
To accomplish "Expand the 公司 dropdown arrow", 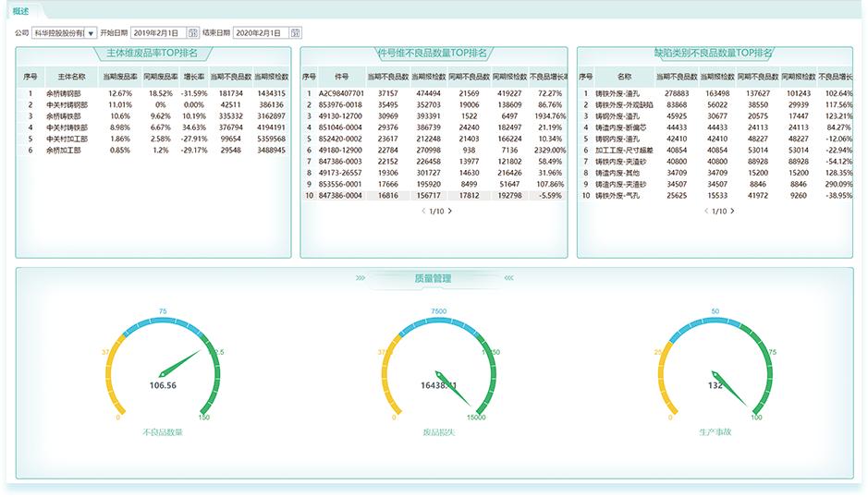I will [x=91, y=32].
